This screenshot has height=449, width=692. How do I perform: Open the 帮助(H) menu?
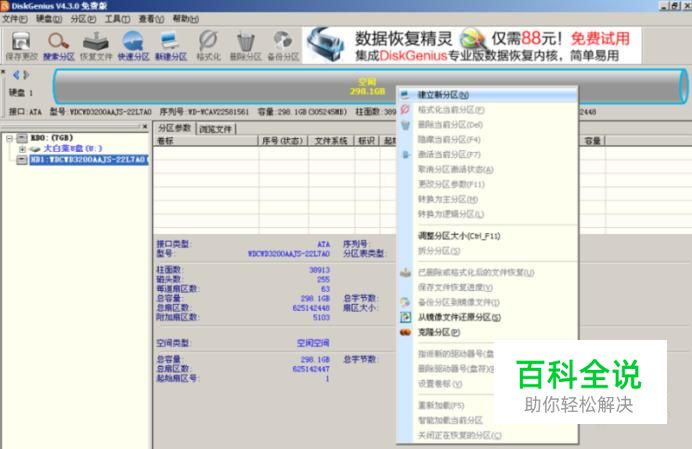tap(185, 19)
